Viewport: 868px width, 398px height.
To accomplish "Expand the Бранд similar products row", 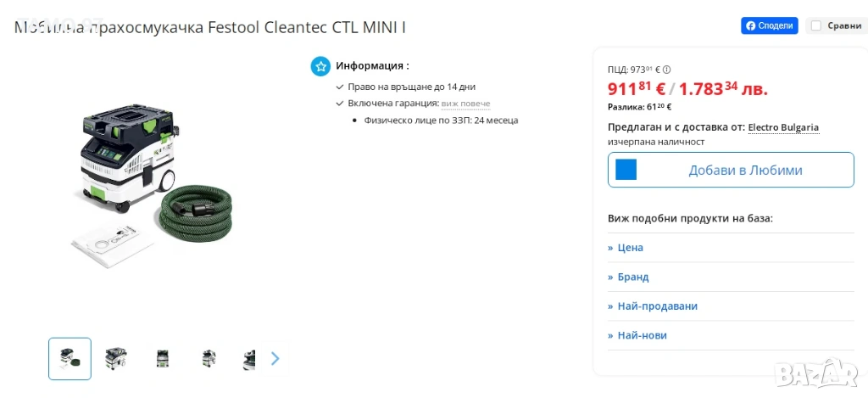I will click(628, 277).
